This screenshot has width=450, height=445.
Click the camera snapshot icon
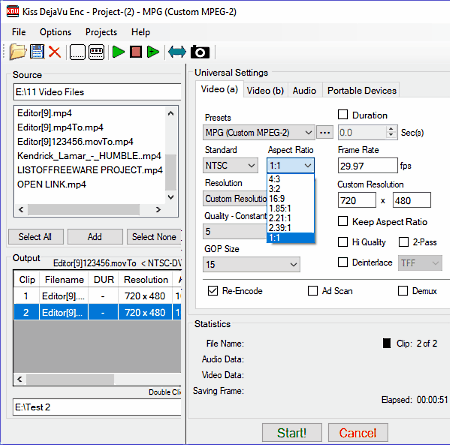click(x=200, y=52)
